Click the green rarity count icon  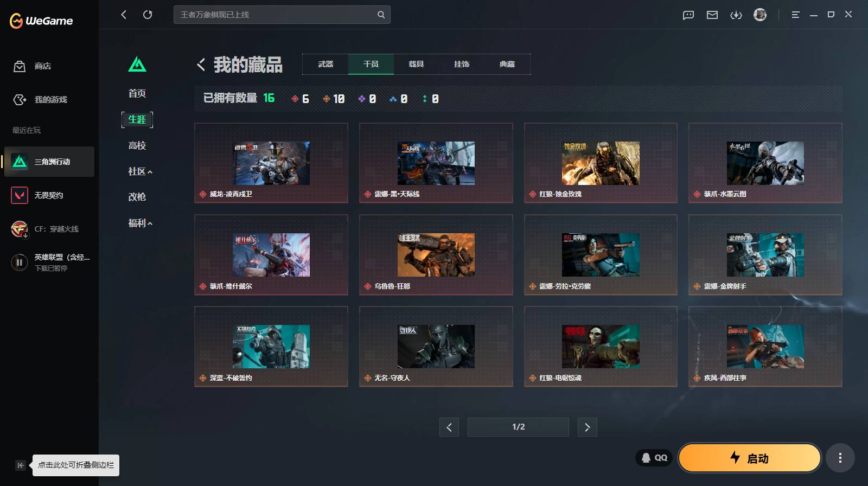pyautogui.click(x=425, y=99)
